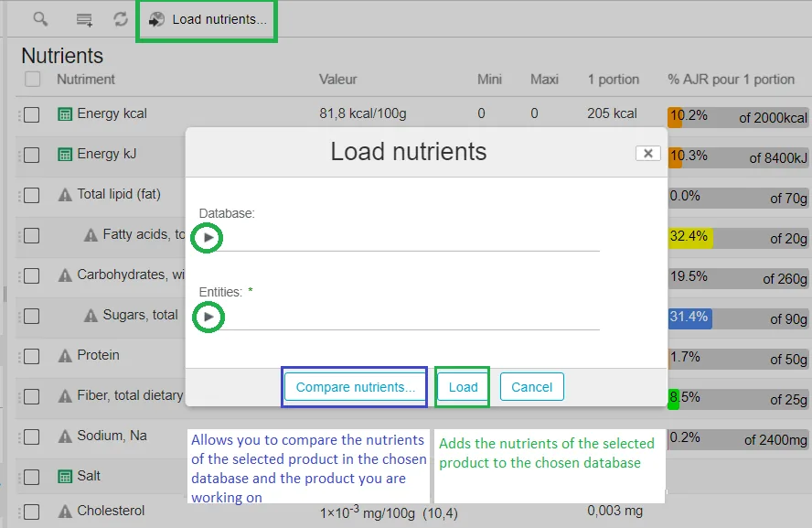Expand the Entities dropdown arrow
This screenshot has height=528, width=812.
tap(208, 317)
